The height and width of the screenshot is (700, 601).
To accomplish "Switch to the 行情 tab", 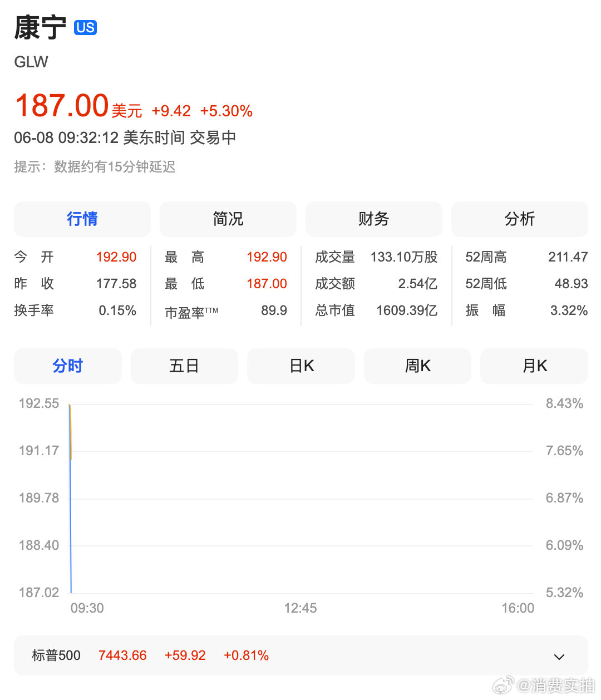I will tap(82, 219).
